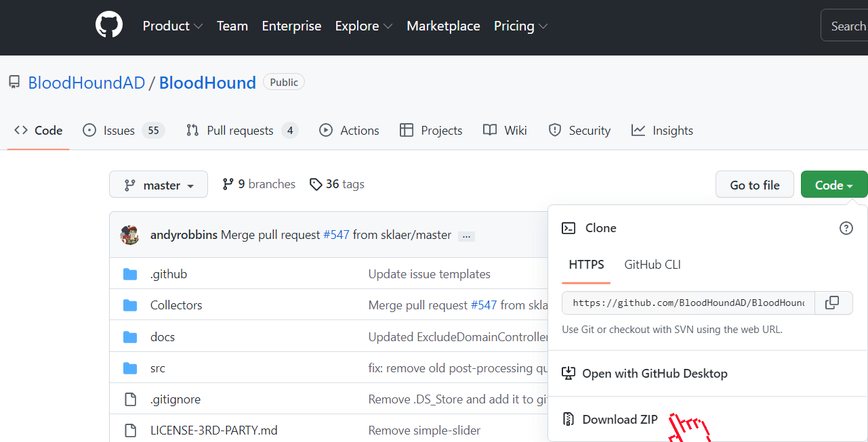
Task: Click the src folder icon
Action: (x=130, y=368)
